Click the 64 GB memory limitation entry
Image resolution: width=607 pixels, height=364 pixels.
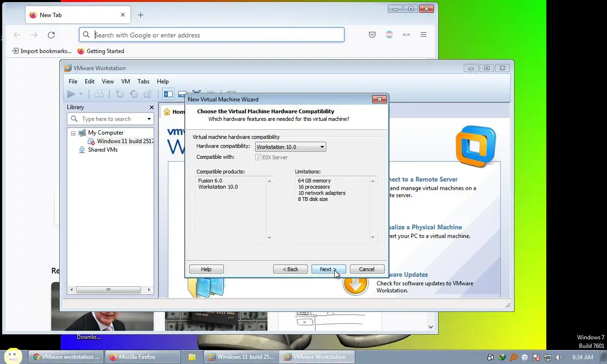(314, 181)
